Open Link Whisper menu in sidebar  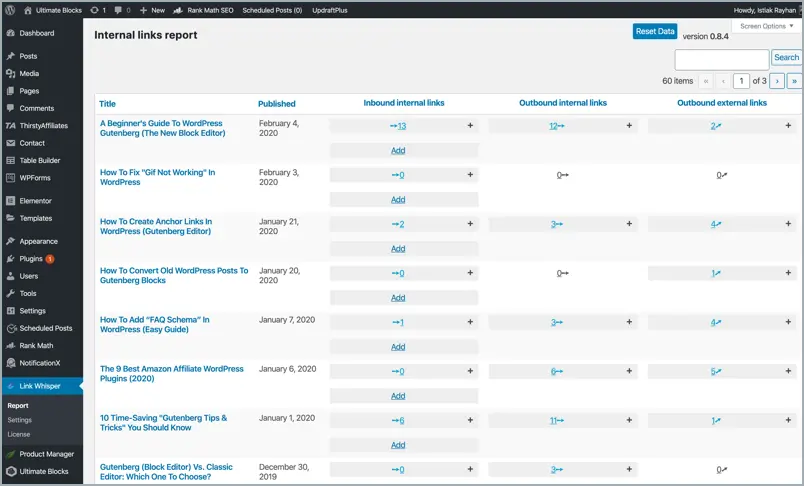(42, 386)
